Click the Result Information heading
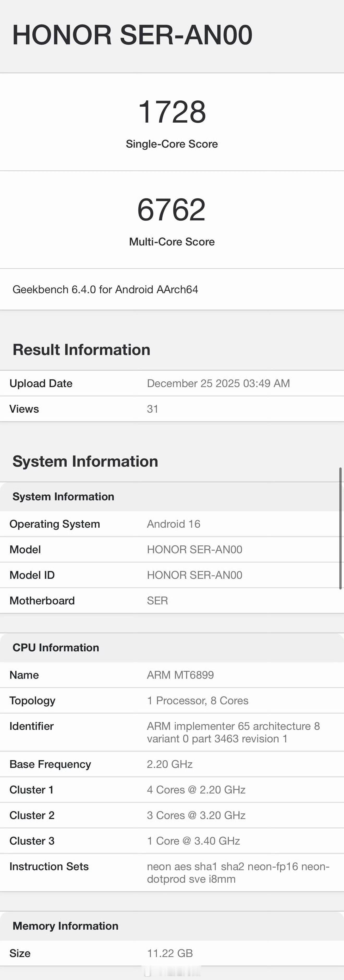The height and width of the screenshot is (980, 344). (x=81, y=350)
